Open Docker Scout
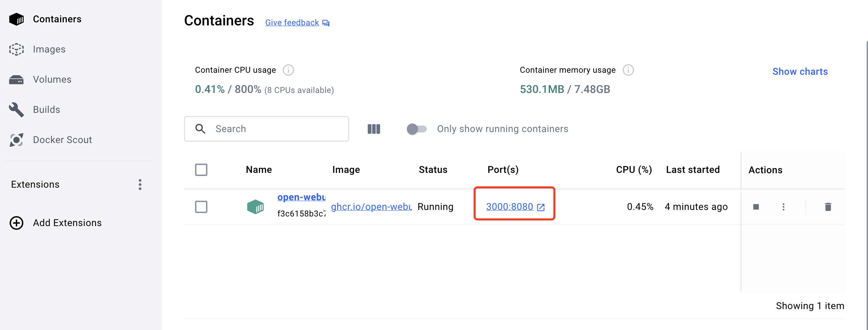 [62, 140]
